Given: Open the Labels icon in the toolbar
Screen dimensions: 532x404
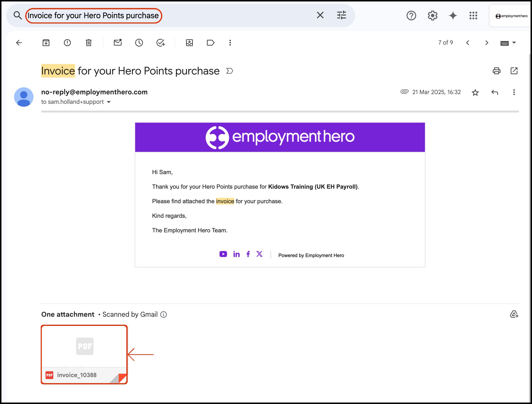Looking at the screenshot, I should coord(211,43).
